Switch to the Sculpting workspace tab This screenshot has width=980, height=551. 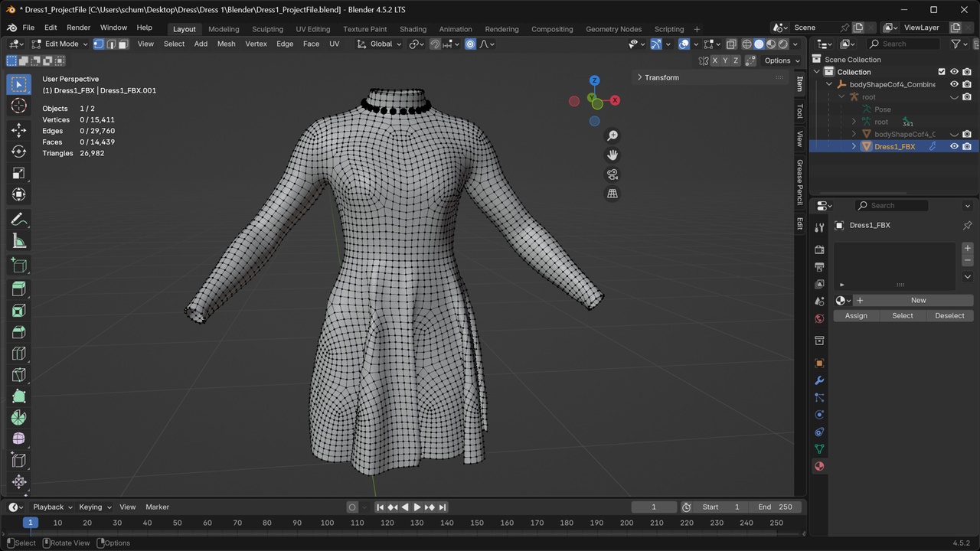[x=268, y=29]
